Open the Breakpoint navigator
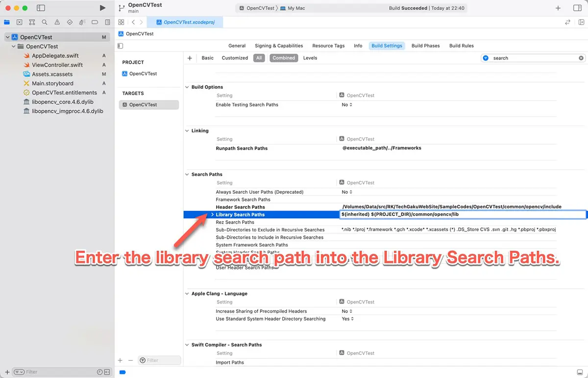The width and height of the screenshot is (588, 378). coord(95,22)
